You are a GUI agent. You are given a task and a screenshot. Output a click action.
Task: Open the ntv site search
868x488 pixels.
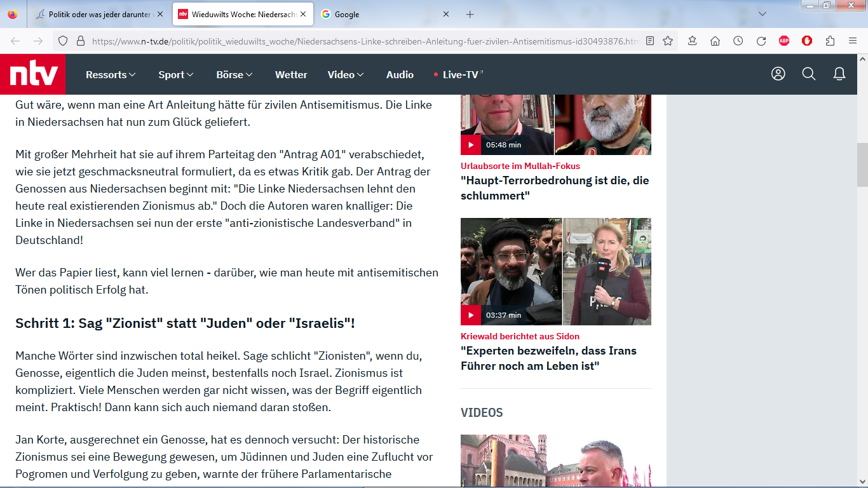(x=808, y=74)
